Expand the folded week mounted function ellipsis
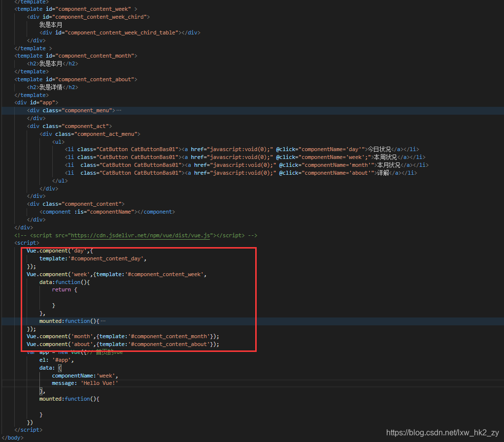This screenshot has width=504, height=442. click(103, 321)
